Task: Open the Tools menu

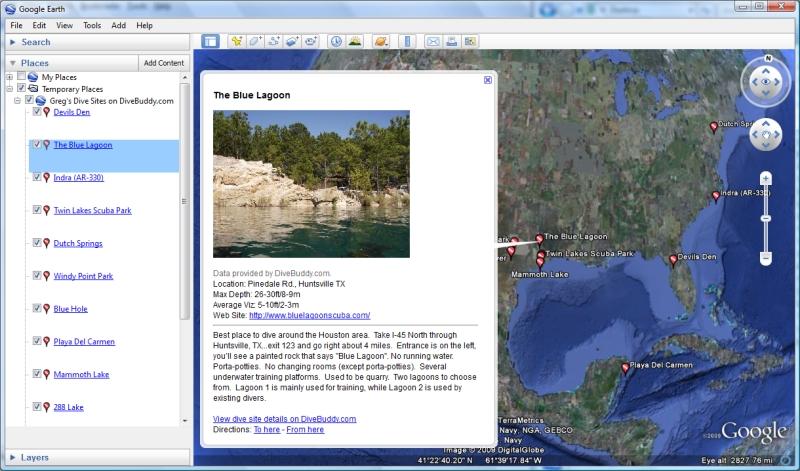Action: 92,25
